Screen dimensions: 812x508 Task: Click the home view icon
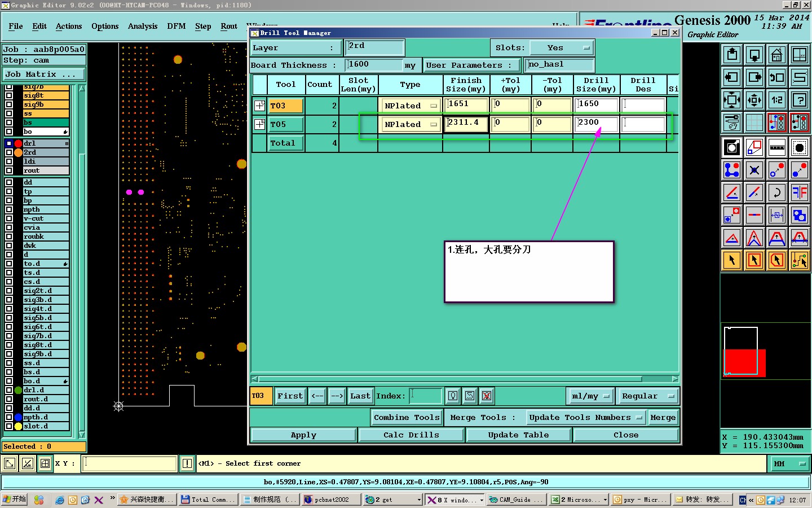777,55
